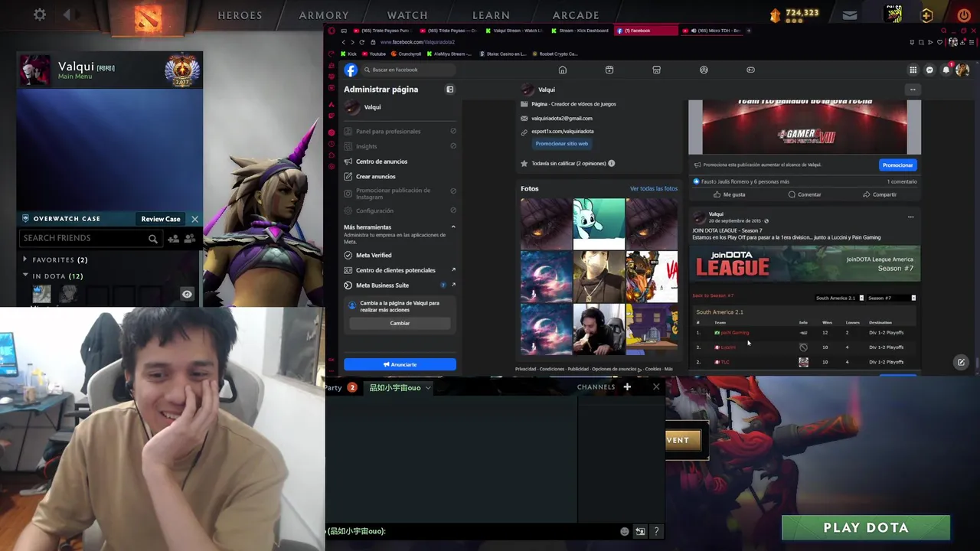Viewport: 980px width, 551px height.
Task: Open the Armory menu
Action: coord(324,15)
